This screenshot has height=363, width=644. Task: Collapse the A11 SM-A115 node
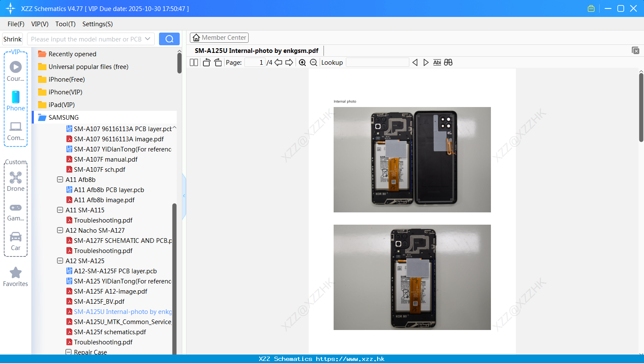(x=60, y=210)
